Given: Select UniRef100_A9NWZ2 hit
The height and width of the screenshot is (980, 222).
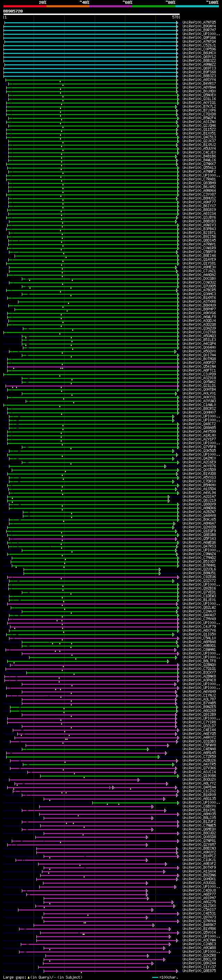Looking at the screenshot, I should pyautogui.click(x=199, y=64).
